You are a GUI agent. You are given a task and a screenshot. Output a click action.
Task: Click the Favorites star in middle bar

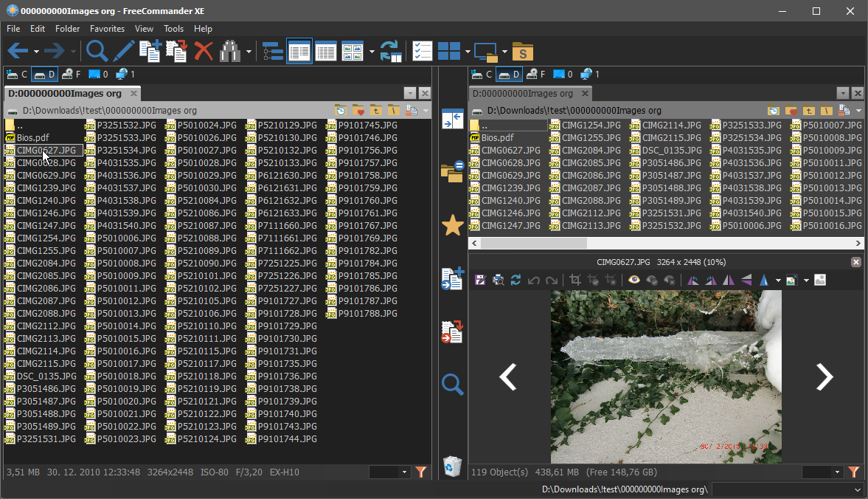click(452, 226)
